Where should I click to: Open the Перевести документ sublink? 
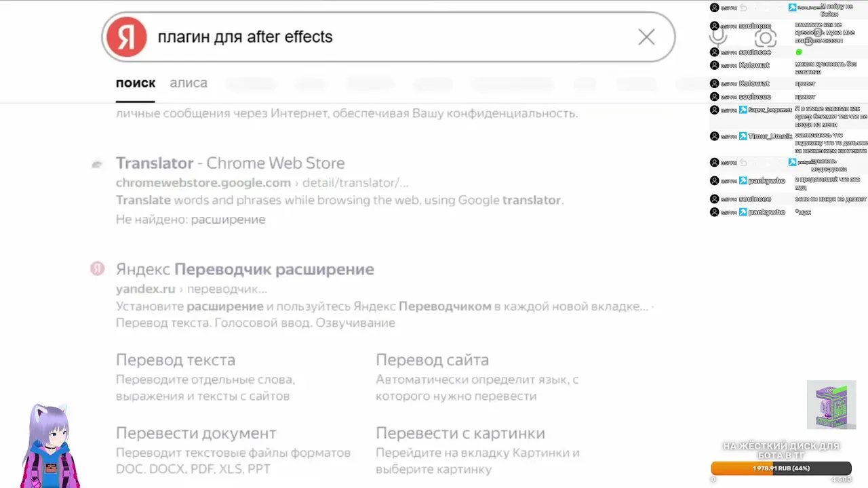point(196,433)
